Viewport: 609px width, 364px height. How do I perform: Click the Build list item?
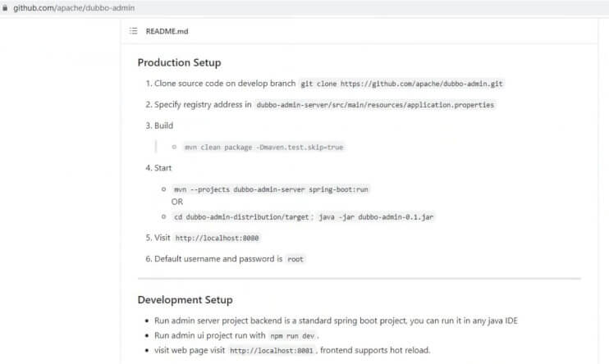(163, 125)
